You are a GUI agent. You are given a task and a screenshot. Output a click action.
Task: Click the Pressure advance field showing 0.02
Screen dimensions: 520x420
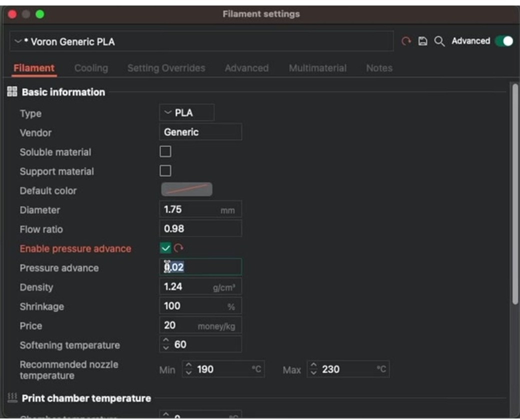200,267
